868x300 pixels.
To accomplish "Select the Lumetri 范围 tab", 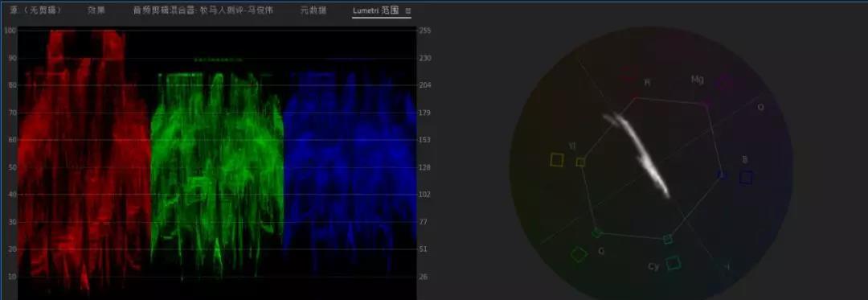I will [376, 10].
